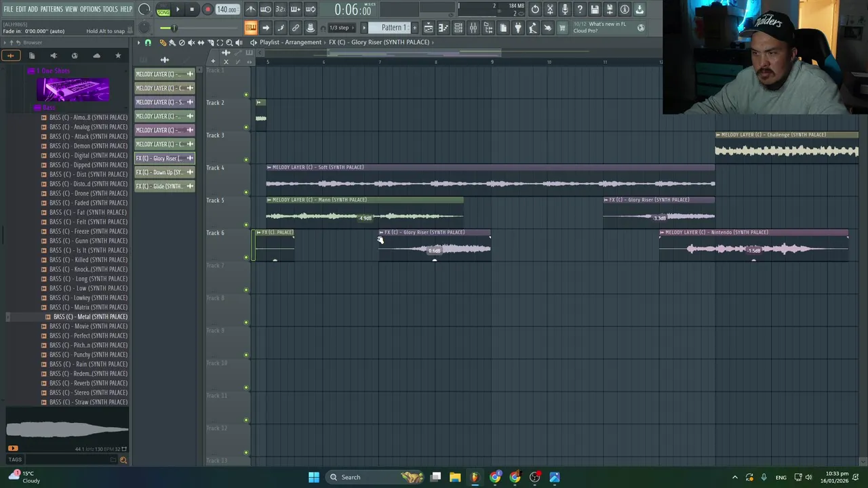Open the TOOLS menu
Viewport: 868px width, 488px height.
coord(110,9)
